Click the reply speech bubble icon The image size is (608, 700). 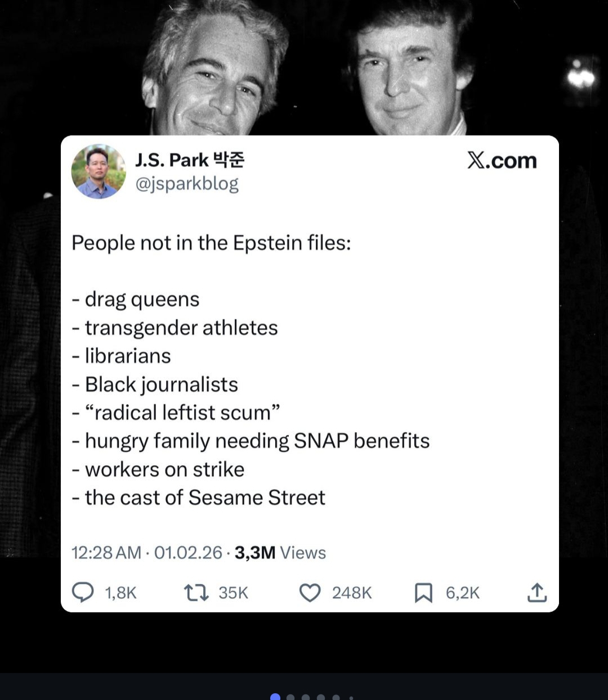coord(83,593)
